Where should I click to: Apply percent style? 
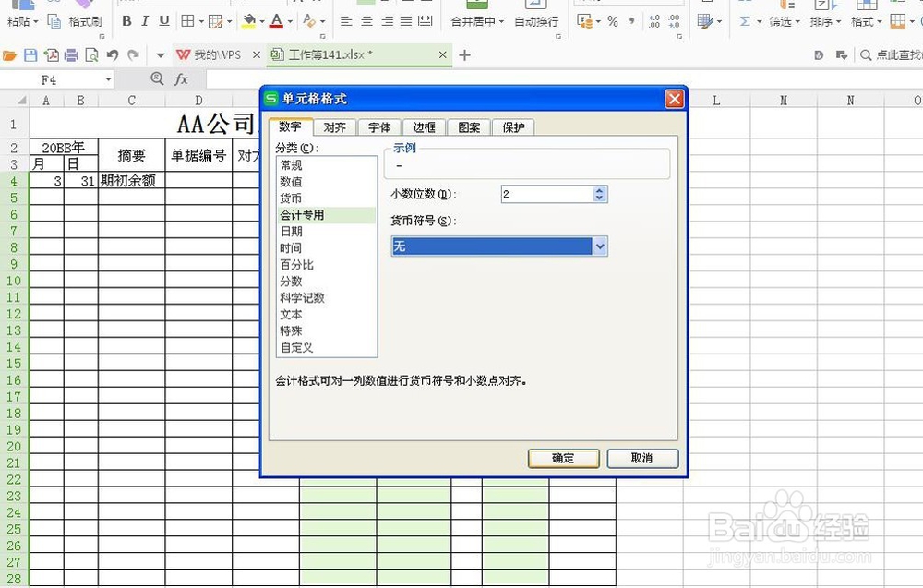(x=613, y=22)
